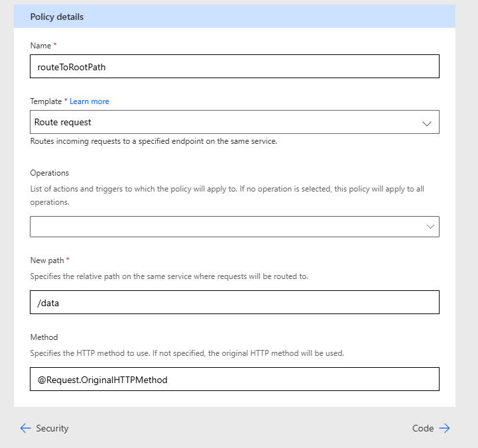This screenshot has width=478, height=448.
Task: Go back to the Security step
Action: pos(44,428)
